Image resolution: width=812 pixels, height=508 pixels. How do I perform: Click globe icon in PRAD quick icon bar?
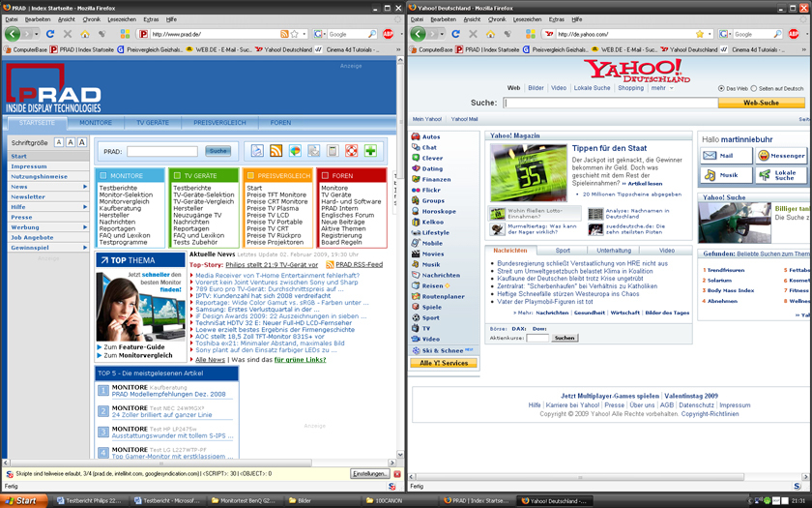pyautogui.click(x=295, y=151)
